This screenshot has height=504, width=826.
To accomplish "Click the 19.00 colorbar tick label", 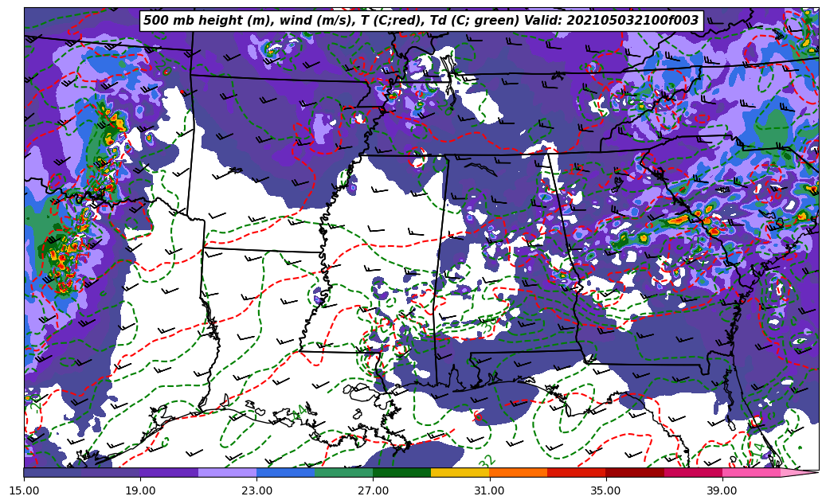I will point(140,490).
